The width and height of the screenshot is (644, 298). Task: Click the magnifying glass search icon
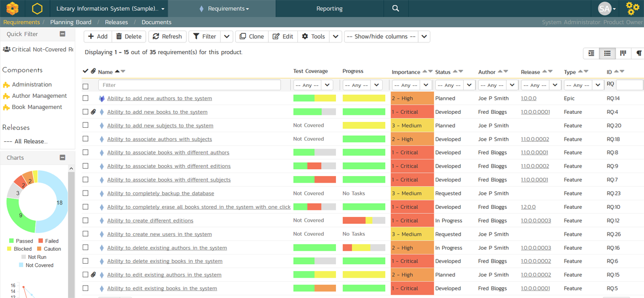click(396, 9)
